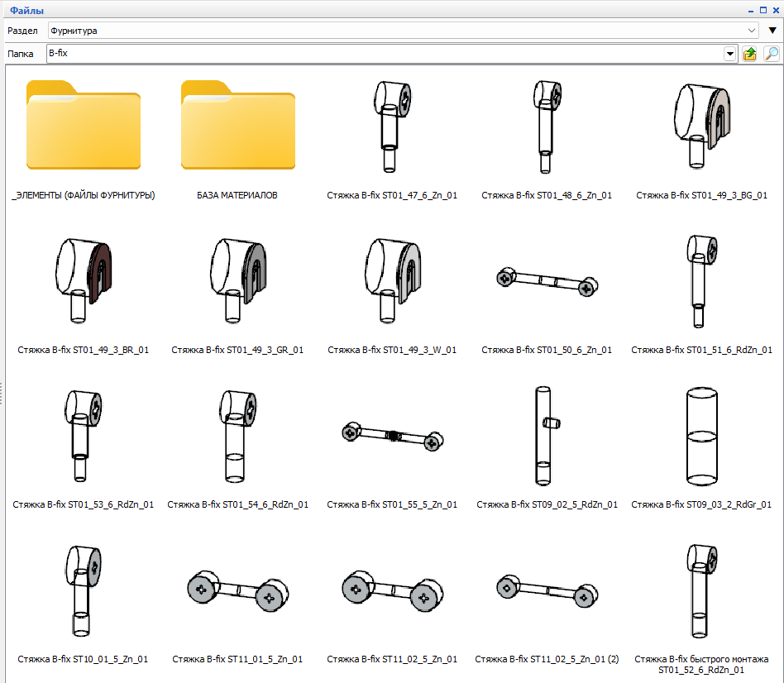784x683 pixels.
Task: Select the ST11_01_5_Zn_01 thumbnail
Action: [238, 591]
